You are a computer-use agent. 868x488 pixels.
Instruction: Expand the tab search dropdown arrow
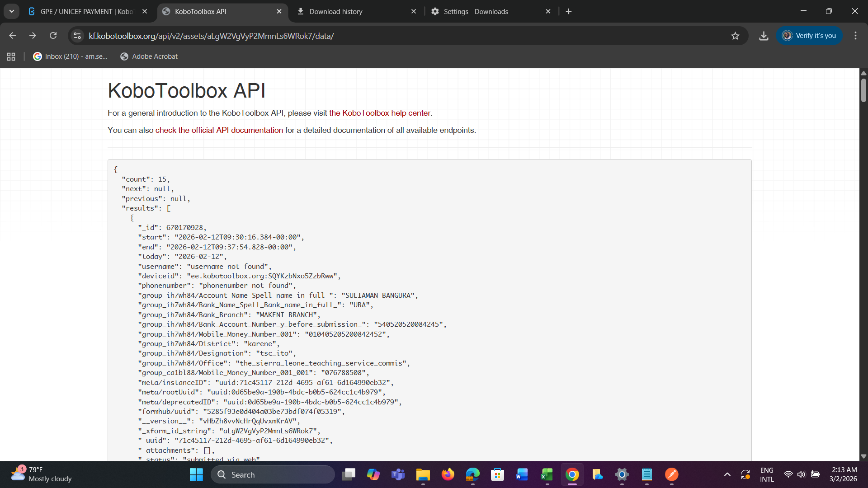pyautogui.click(x=11, y=11)
